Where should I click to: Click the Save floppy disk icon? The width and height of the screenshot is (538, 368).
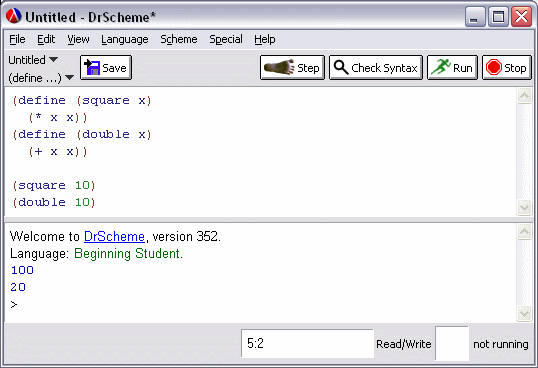(x=92, y=68)
